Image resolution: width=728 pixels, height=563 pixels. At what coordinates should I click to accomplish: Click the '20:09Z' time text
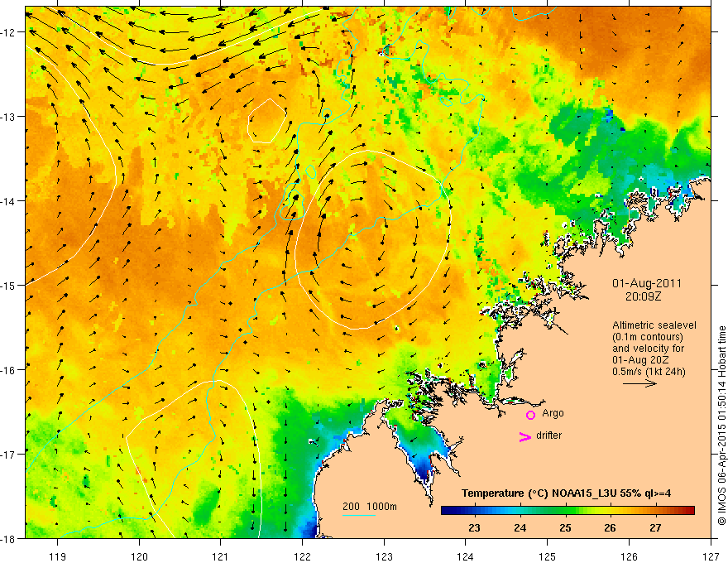[x=644, y=296]
